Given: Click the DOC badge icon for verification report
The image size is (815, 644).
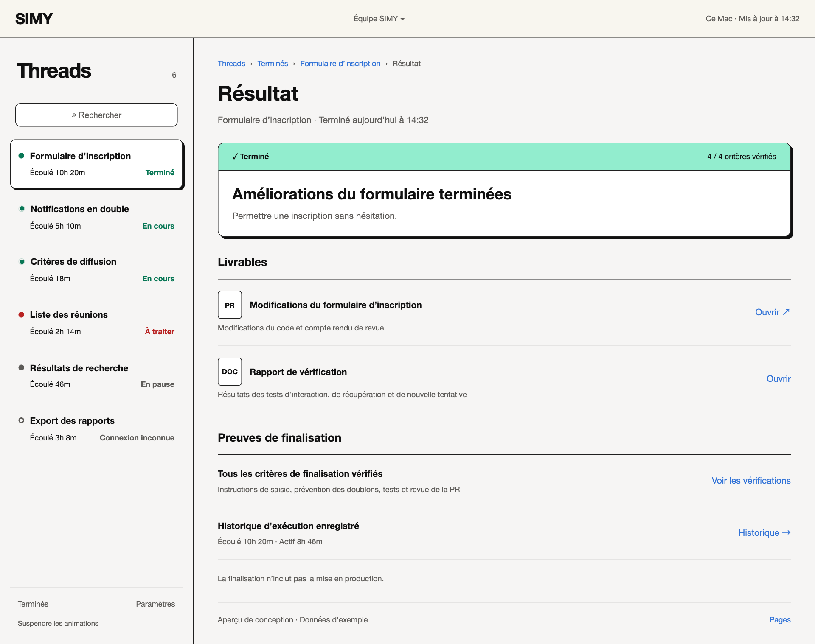Looking at the screenshot, I should click(230, 371).
